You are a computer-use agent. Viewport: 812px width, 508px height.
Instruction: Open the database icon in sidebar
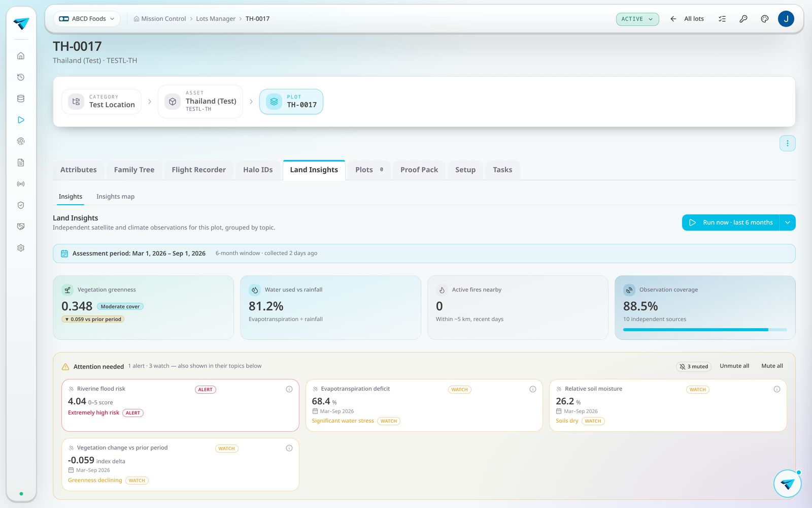pos(21,99)
